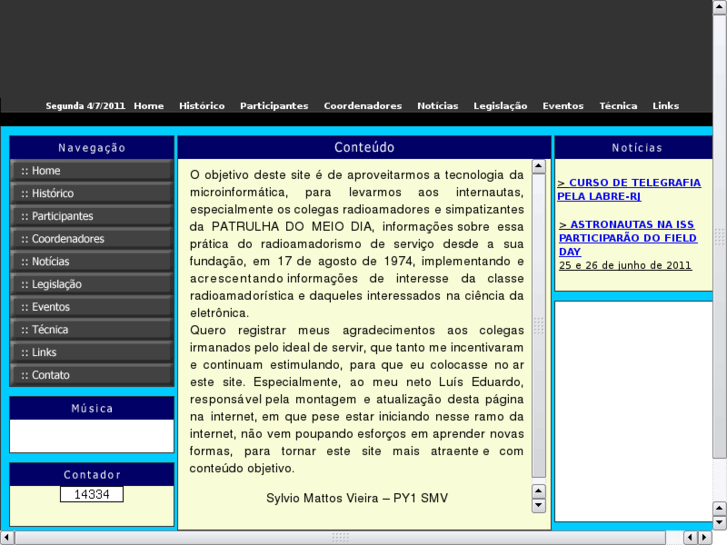The image size is (727, 545).
Task: Click the left arrow beside the right arrow, bottom-right
Action: pos(691,538)
